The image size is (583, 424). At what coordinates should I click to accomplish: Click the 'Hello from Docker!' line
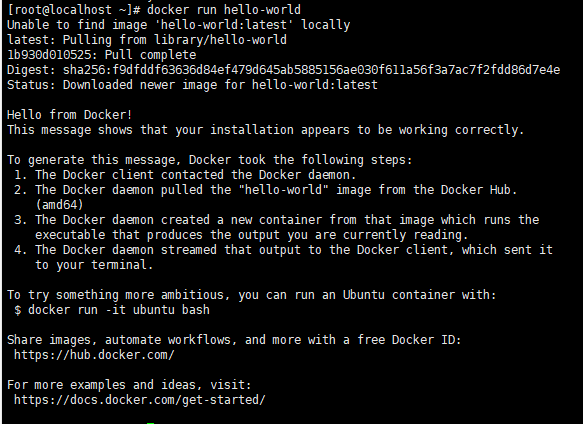70,115
